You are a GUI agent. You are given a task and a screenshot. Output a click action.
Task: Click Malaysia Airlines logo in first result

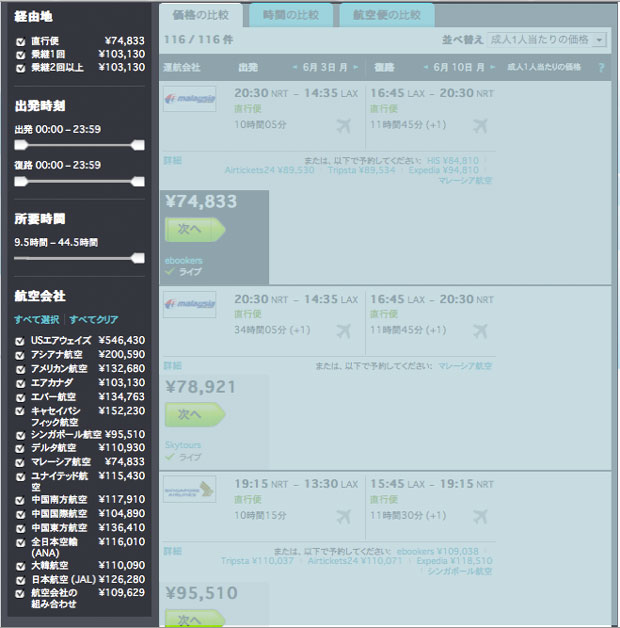coord(190,99)
